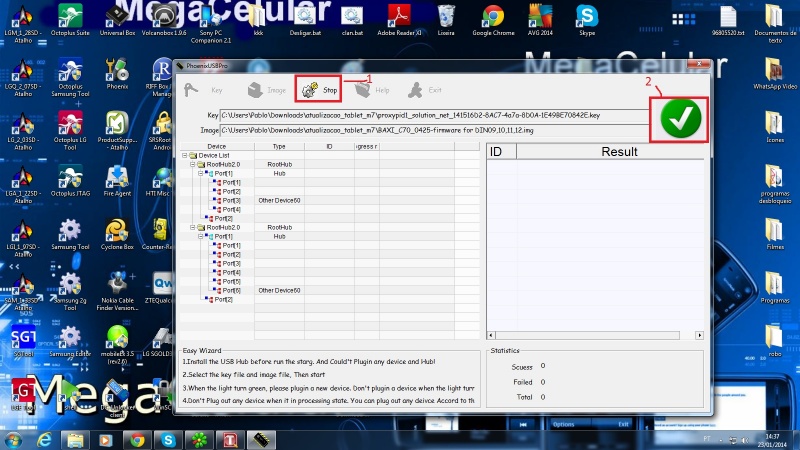The height and width of the screenshot is (450, 800).
Task: Open Phoenix desktop shortcut
Action: point(117,74)
